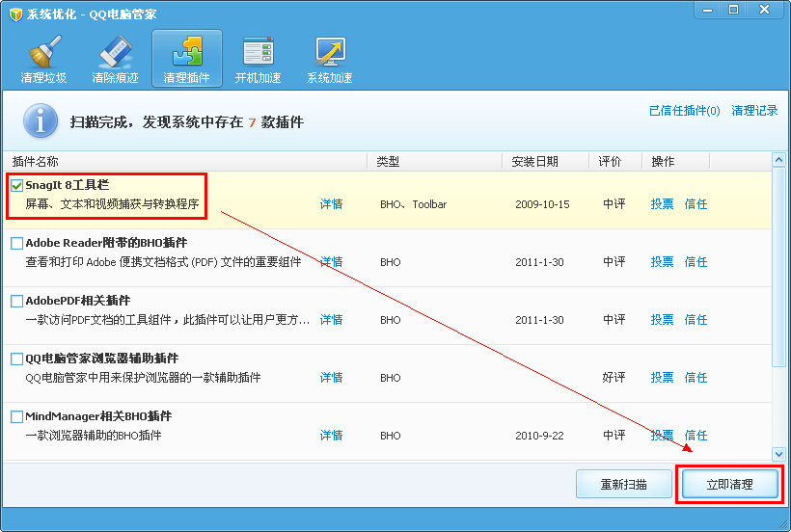Click the 操作 column header

click(676, 162)
